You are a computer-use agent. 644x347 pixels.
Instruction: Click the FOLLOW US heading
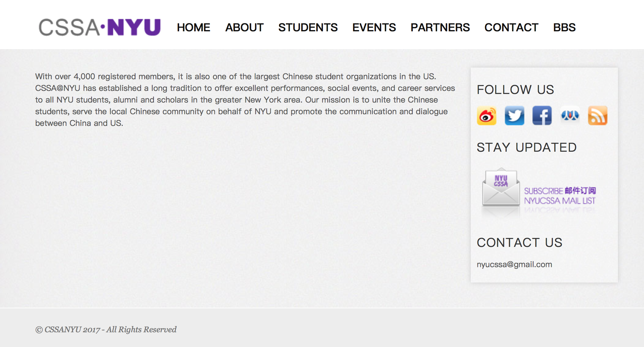515,90
